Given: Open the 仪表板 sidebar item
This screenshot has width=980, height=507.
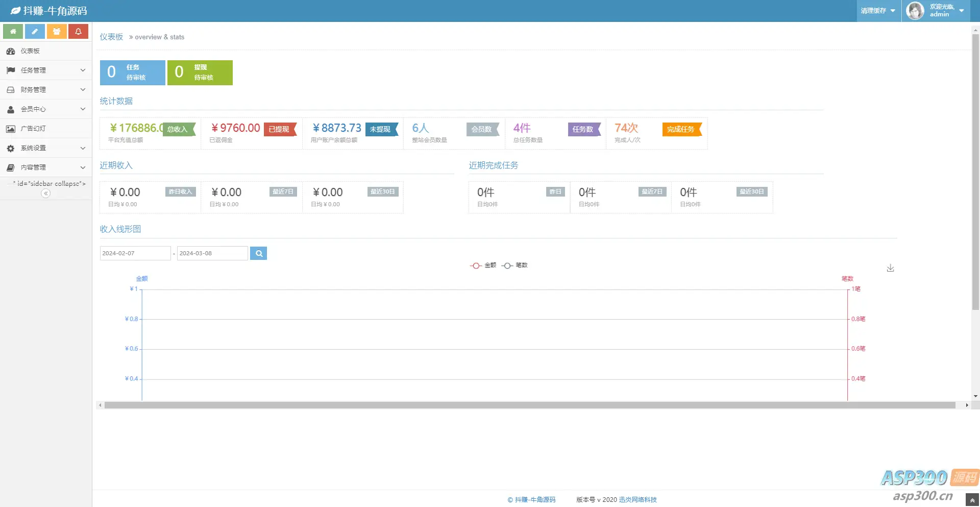Looking at the screenshot, I should tap(46, 51).
